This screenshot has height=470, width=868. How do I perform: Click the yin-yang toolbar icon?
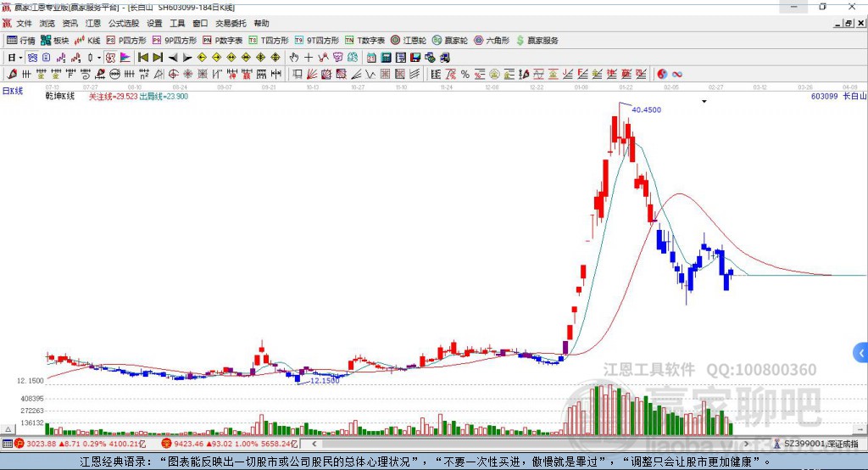(662, 75)
